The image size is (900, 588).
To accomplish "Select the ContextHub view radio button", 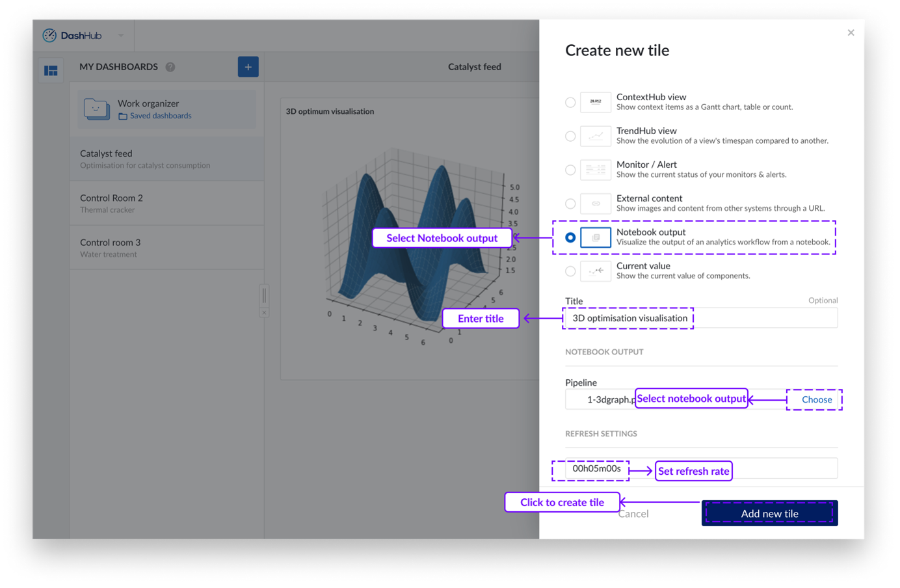I will 570,103.
